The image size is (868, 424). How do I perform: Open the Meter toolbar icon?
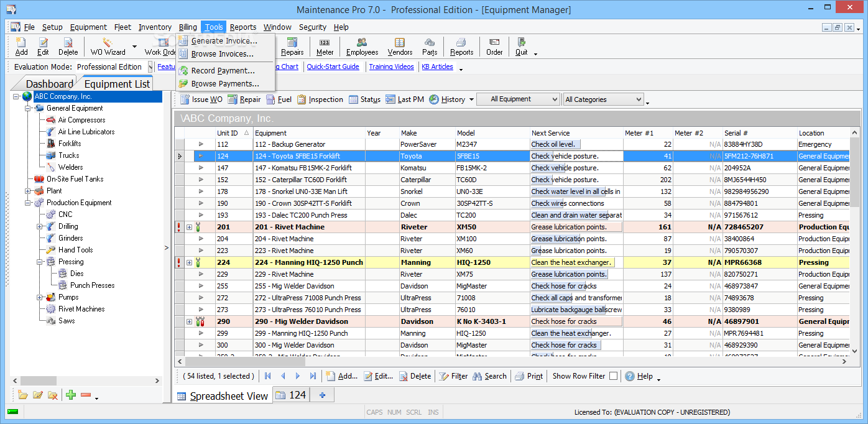325,47
